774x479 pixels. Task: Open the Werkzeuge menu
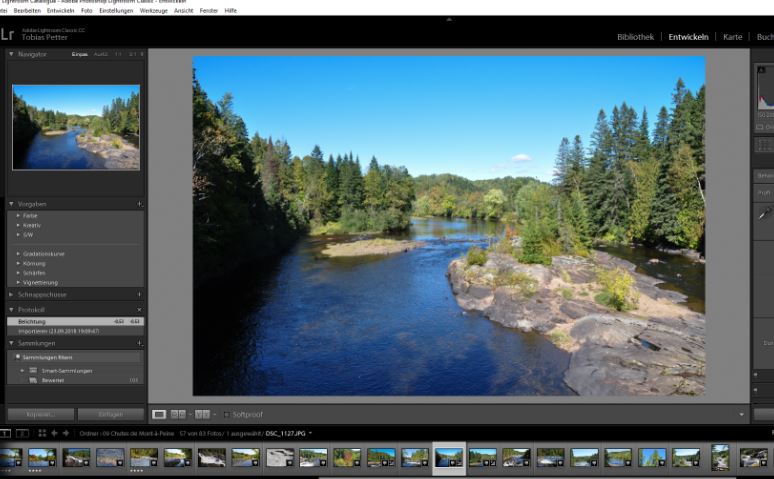click(x=154, y=10)
